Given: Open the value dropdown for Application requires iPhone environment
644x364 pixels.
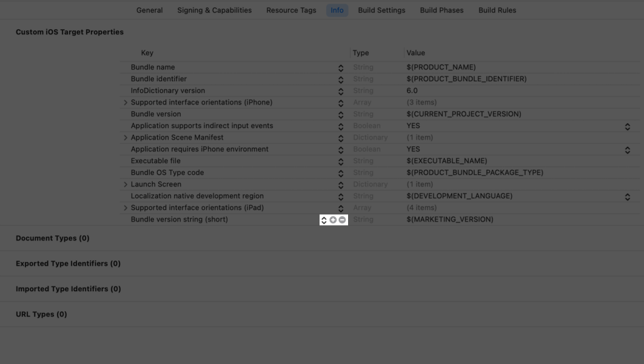Looking at the screenshot, I should tap(627, 149).
